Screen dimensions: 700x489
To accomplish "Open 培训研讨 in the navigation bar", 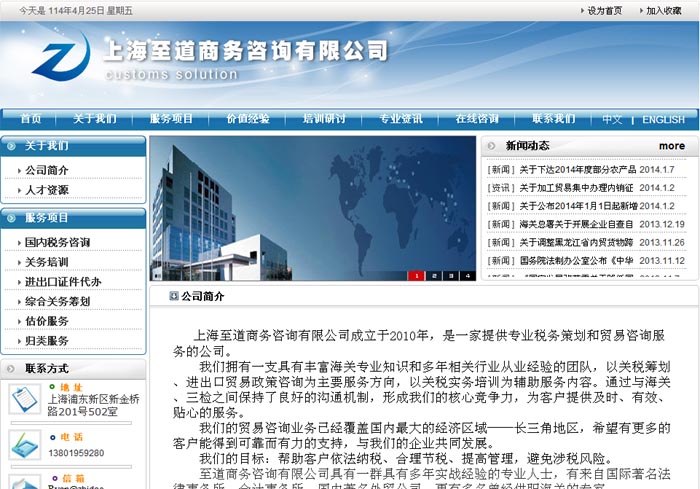I will pyautogui.click(x=324, y=119).
